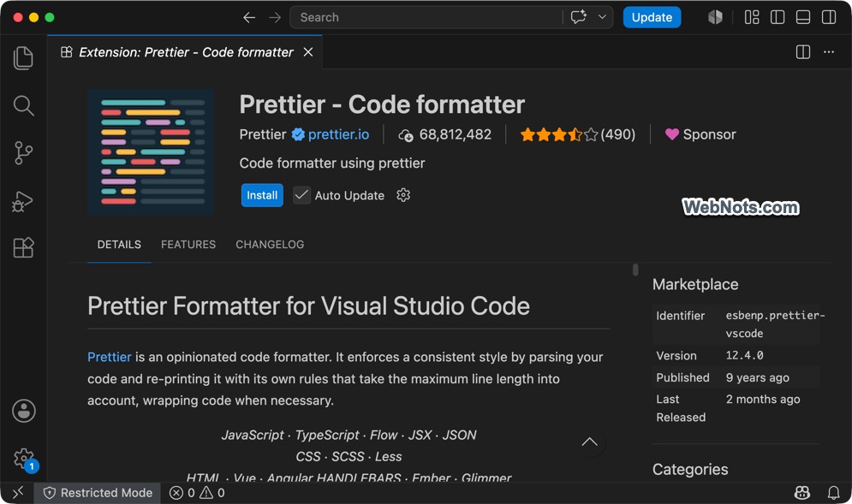Viewport: 852px width, 504px height.
Task: Click the 68,812,482 install count
Action: coord(444,134)
